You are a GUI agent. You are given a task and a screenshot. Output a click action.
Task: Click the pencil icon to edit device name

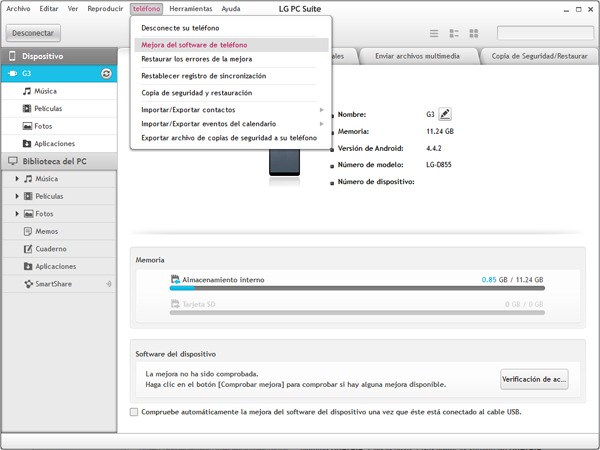[445, 115]
